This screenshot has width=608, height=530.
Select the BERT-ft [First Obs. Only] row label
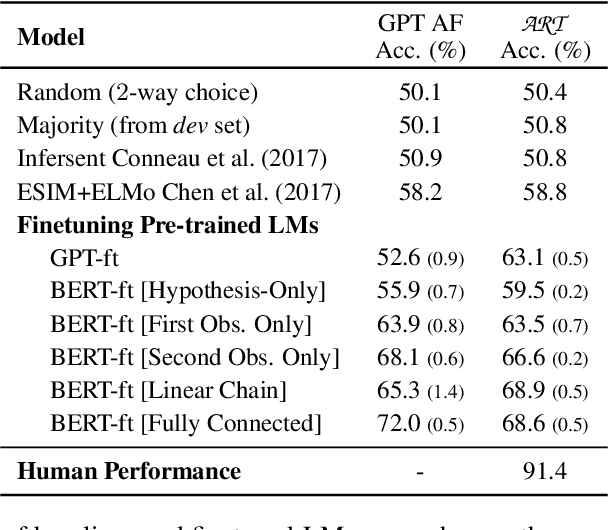181,324
